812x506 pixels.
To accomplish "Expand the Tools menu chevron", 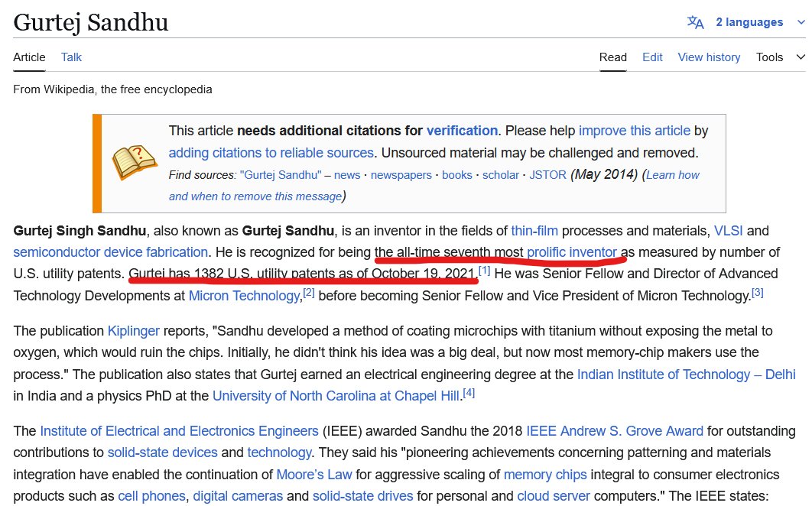I will (800, 57).
